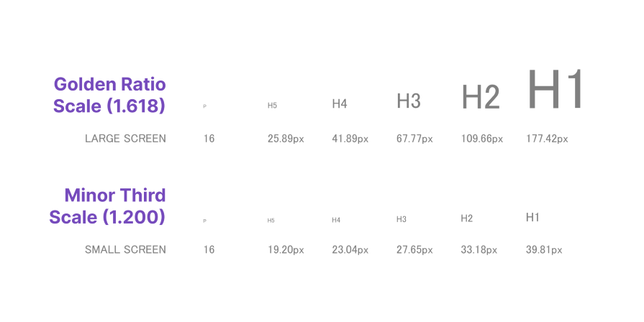This screenshot has width=644, height=322.
Task: Select the H1 sample in Minor Third row
Action: (x=532, y=217)
